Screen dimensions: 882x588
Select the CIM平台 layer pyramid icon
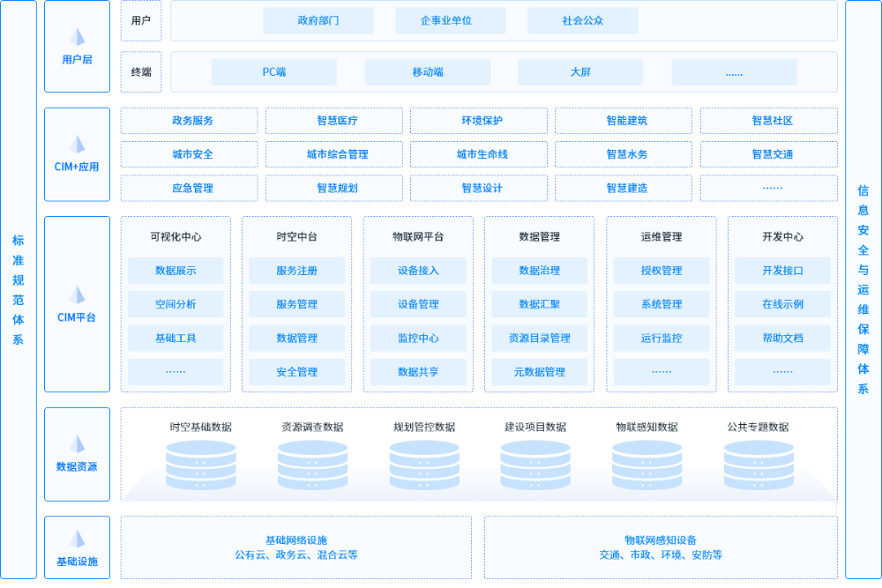78,294
